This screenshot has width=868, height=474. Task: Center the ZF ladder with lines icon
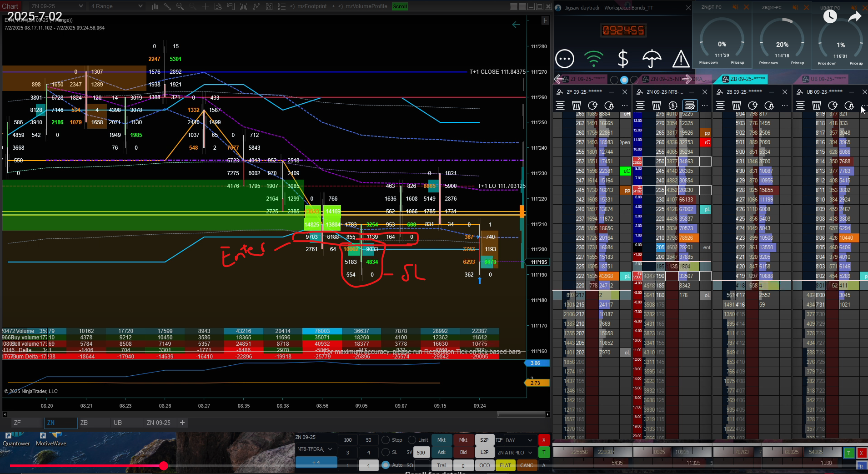tap(560, 106)
